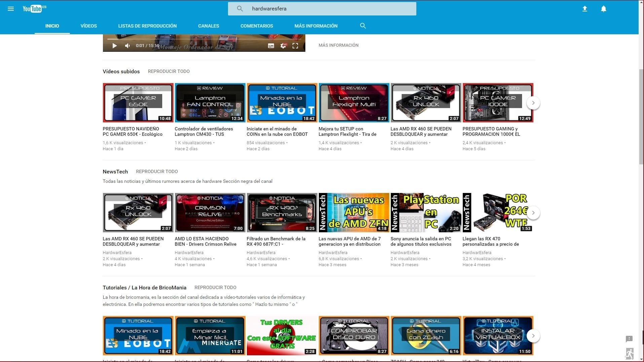Click REPRODUCIR TODO for Tutoriales section
Viewport: 644px width, 362px height.
click(x=215, y=287)
